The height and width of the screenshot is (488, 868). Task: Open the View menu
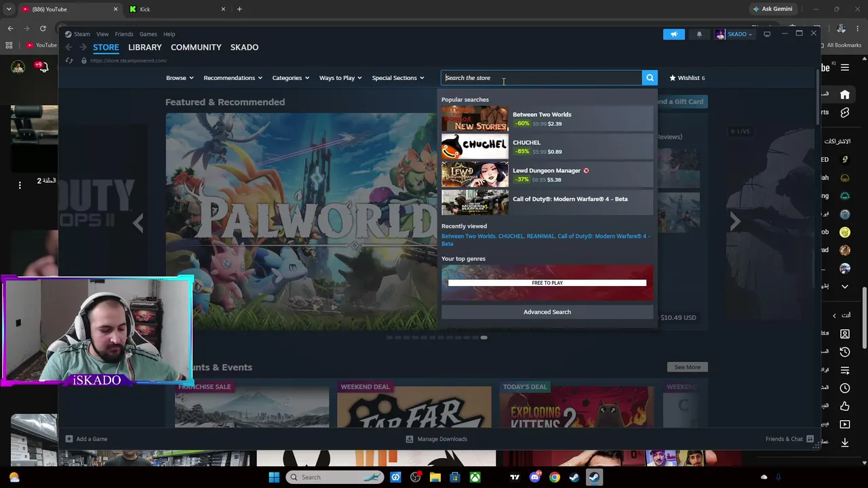(x=102, y=34)
